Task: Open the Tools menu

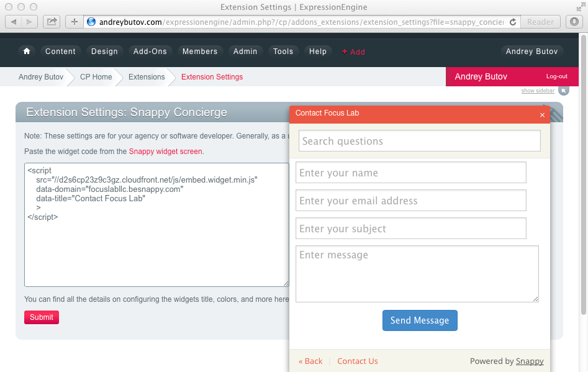Action: tap(283, 52)
